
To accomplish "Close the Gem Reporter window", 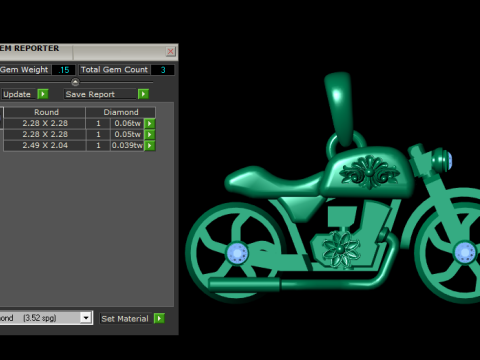I will pos(170,51).
